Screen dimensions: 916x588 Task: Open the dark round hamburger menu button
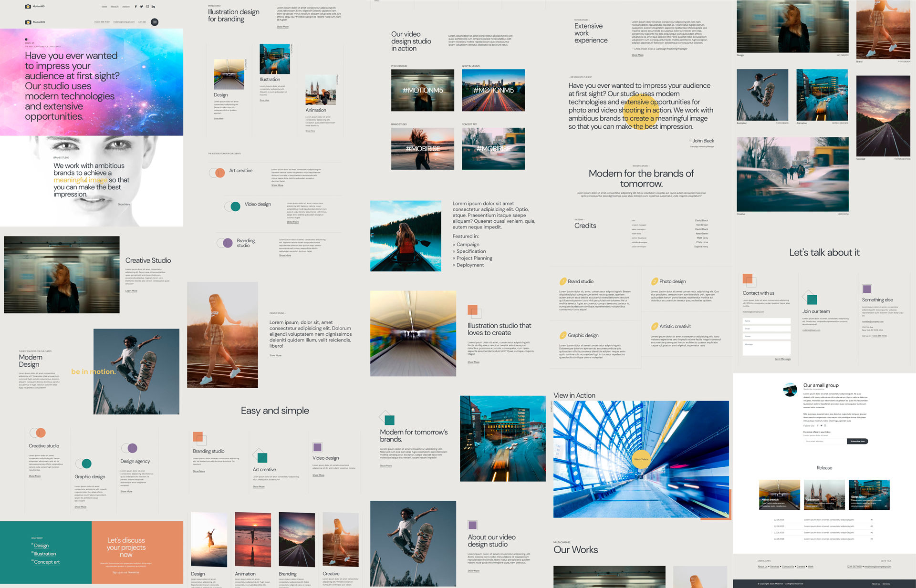click(x=155, y=22)
